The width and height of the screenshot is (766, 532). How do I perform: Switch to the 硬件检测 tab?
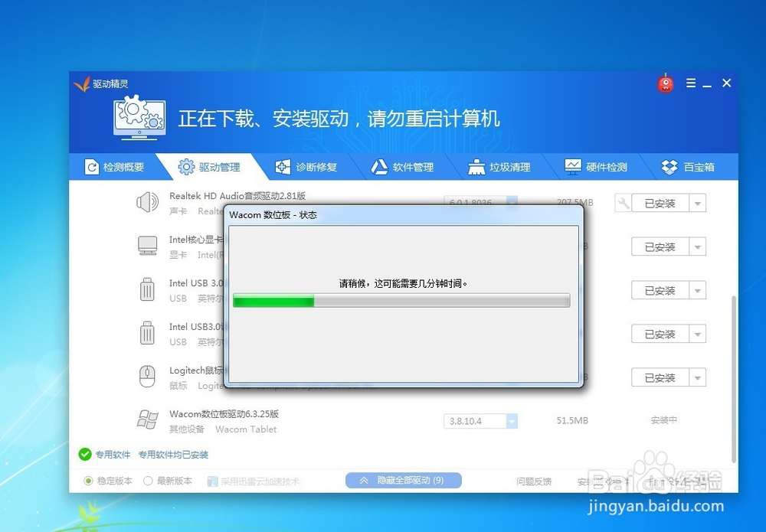(596, 168)
